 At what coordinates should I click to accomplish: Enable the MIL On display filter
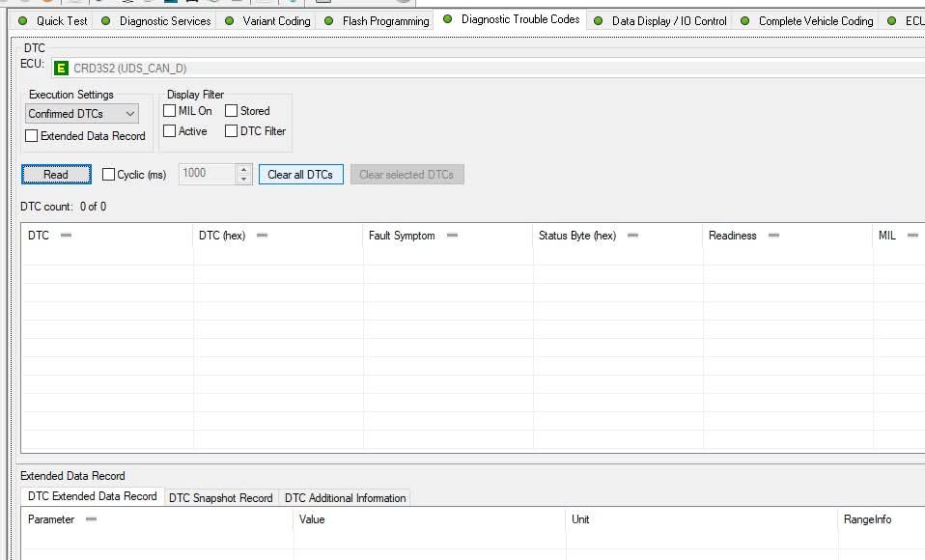pyautogui.click(x=169, y=111)
